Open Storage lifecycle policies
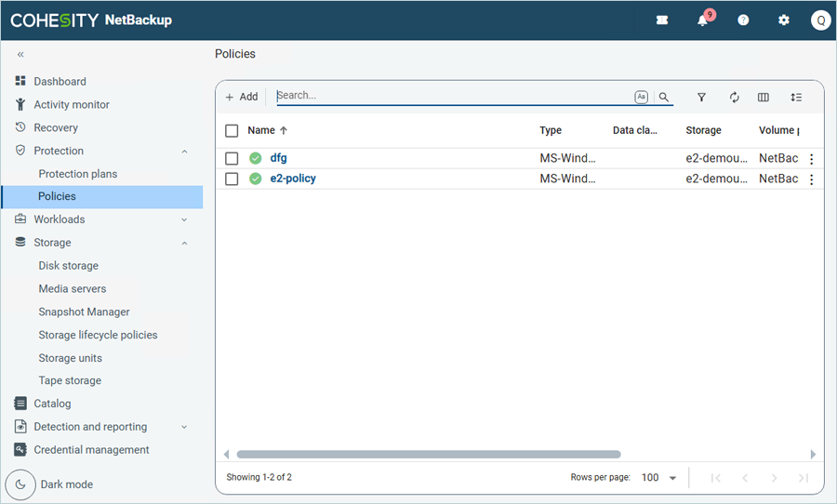 (98, 335)
